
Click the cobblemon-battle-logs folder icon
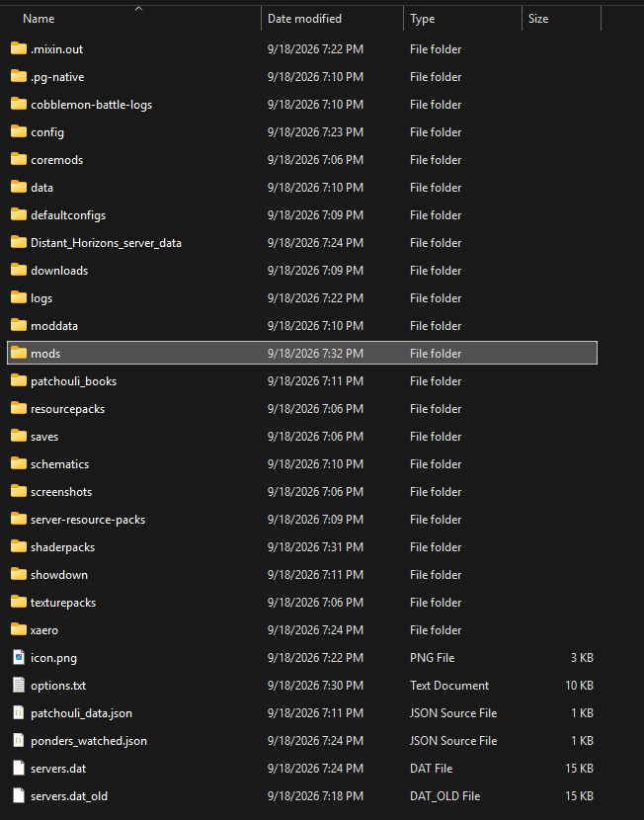(19, 104)
